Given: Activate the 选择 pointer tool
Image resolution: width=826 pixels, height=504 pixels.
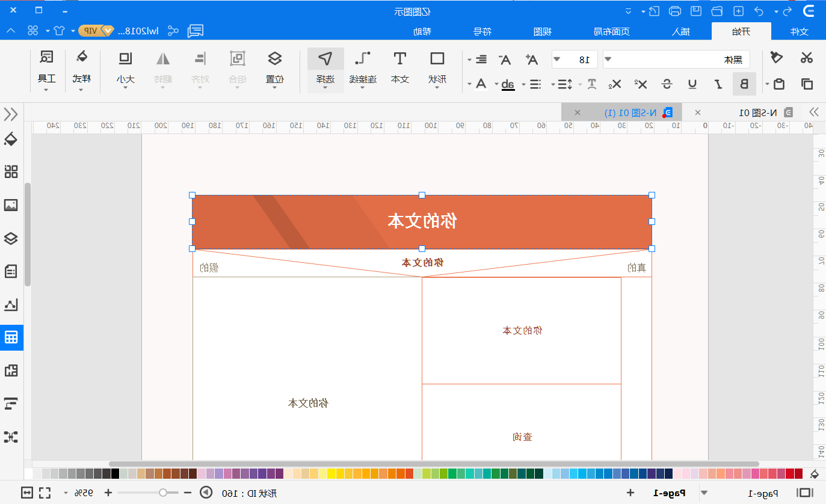Looking at the screenshot, I should tap(325, 69).
